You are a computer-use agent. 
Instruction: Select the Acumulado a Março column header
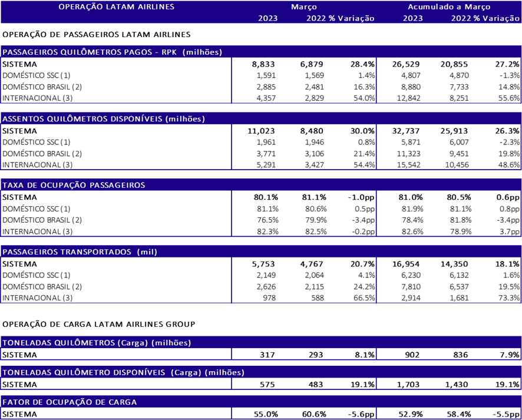tap(448, 7)
